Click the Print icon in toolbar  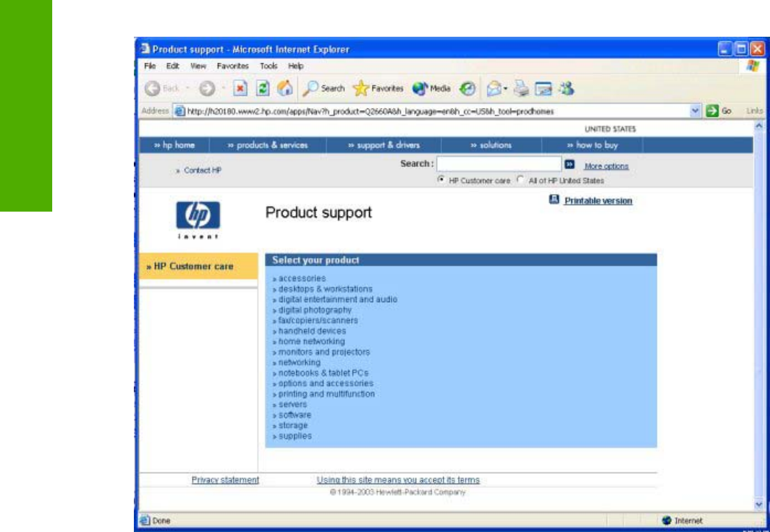(521, 89)
